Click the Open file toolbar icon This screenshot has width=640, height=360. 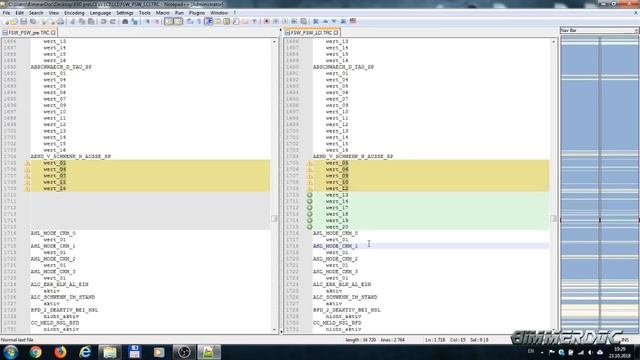pyautogui.click(x=14, y=21)
